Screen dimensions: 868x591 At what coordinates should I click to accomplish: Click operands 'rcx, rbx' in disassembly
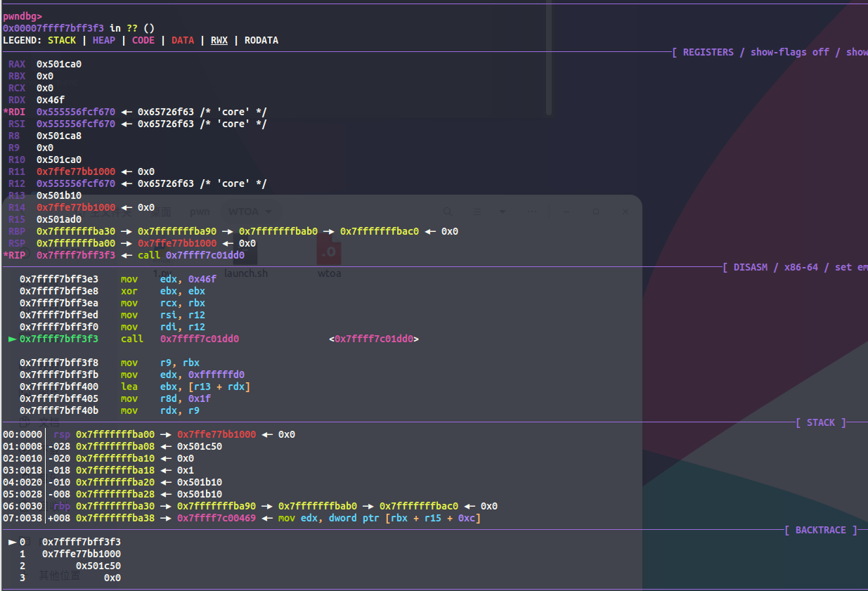tap(183, 303)
